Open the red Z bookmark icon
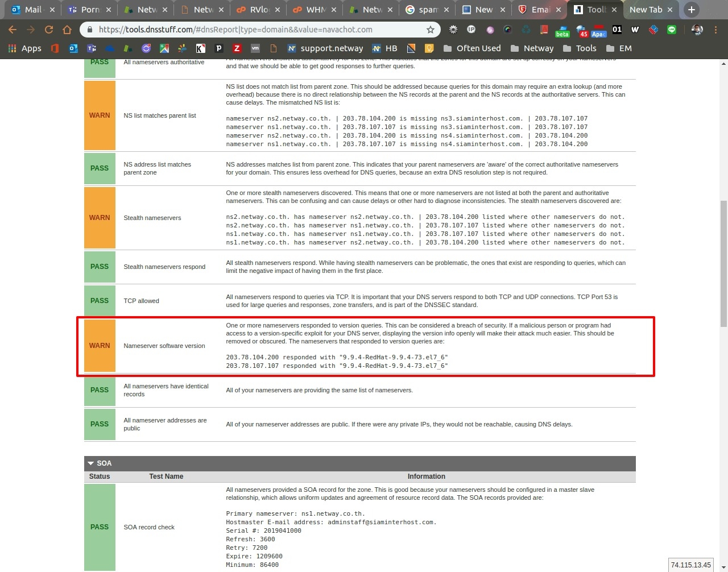The width and height of the screenshot is (728, 572). (237, 48)
